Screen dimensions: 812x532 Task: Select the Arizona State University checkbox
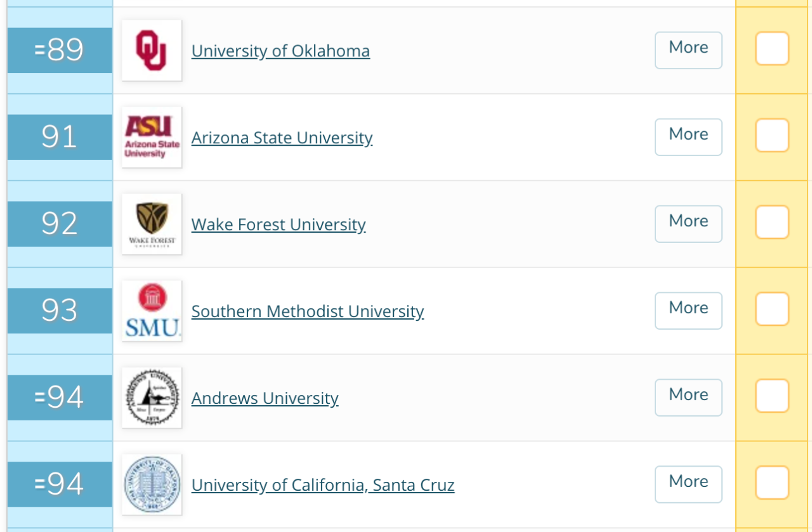(x=772, y=136)
